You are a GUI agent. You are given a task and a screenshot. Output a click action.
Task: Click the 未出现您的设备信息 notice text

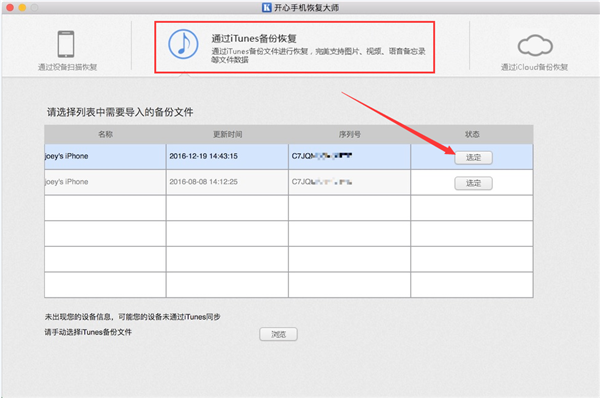coord(132,317)
